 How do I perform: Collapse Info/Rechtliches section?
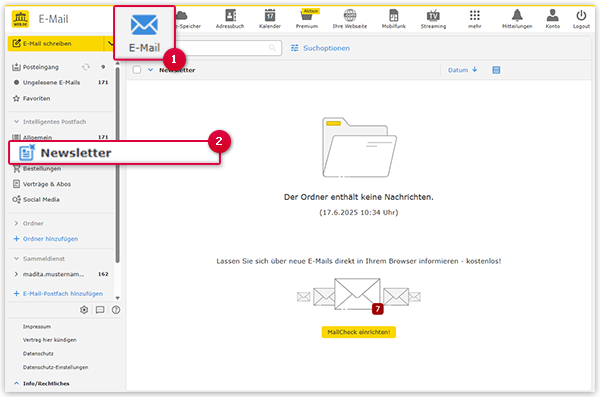(x=16, y=383)
